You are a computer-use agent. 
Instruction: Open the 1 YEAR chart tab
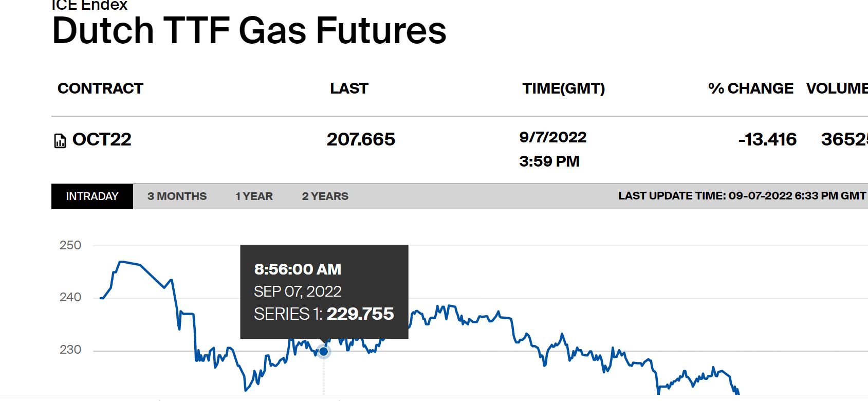pyautogui.click(x=254, y=196)
